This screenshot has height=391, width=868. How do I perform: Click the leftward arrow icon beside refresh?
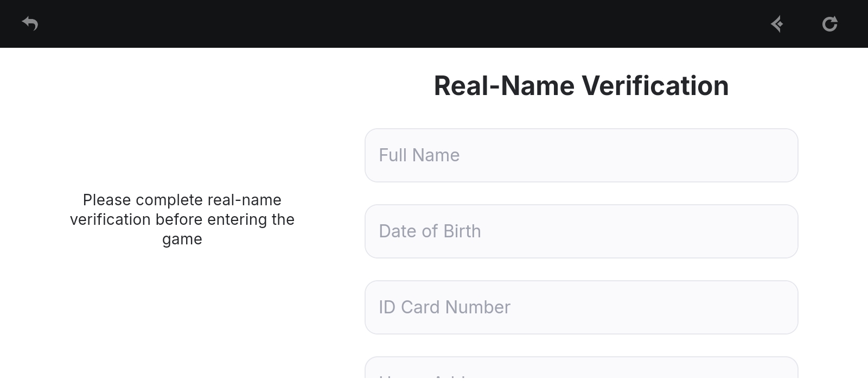[777, 24]
